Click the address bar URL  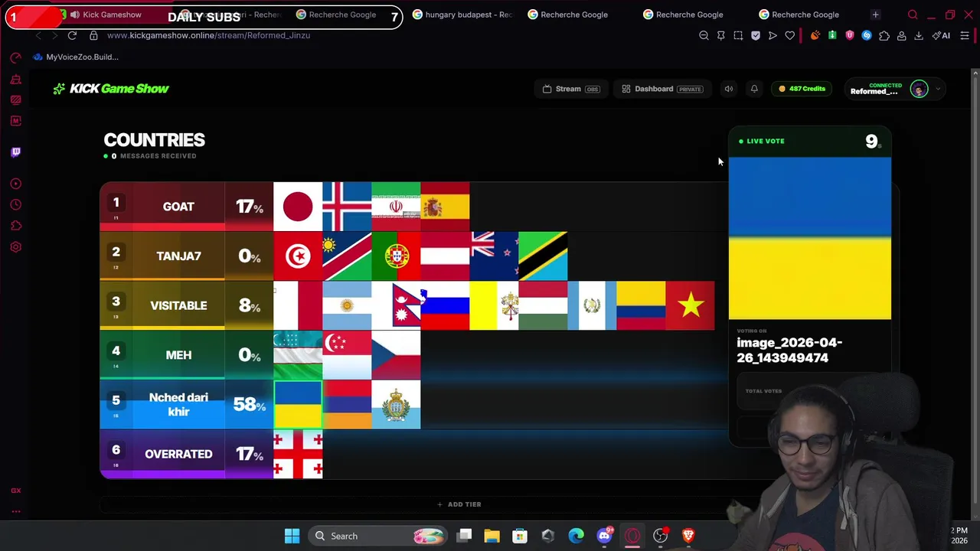coord(208,35)
